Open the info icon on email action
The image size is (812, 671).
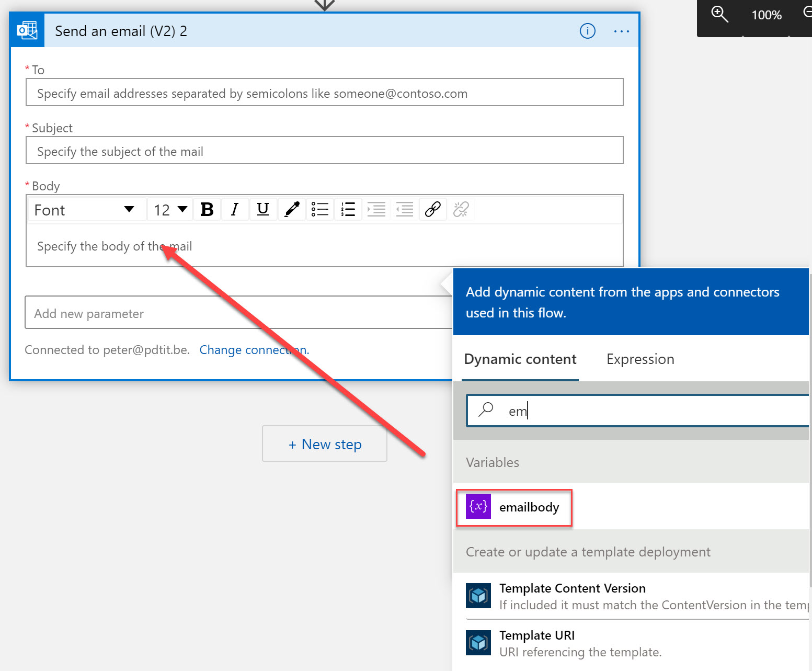pos(587,31)
